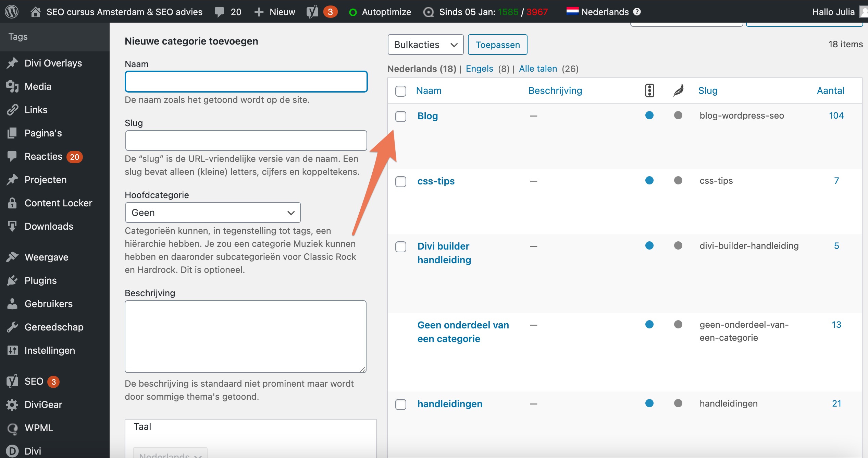Open Geen onderdeel van een categorie
Viewport: 868px width, 458px height.
[463, 332]
